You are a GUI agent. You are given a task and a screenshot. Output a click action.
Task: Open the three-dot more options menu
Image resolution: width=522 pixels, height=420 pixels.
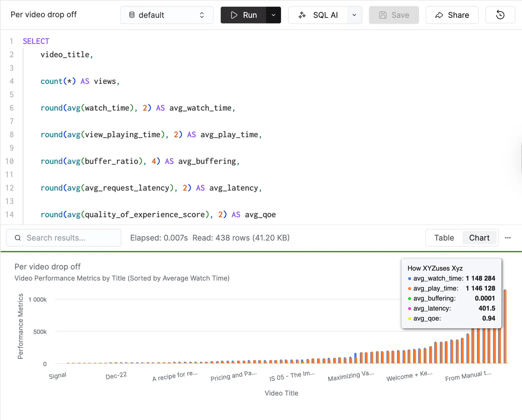tap(508, 238)
